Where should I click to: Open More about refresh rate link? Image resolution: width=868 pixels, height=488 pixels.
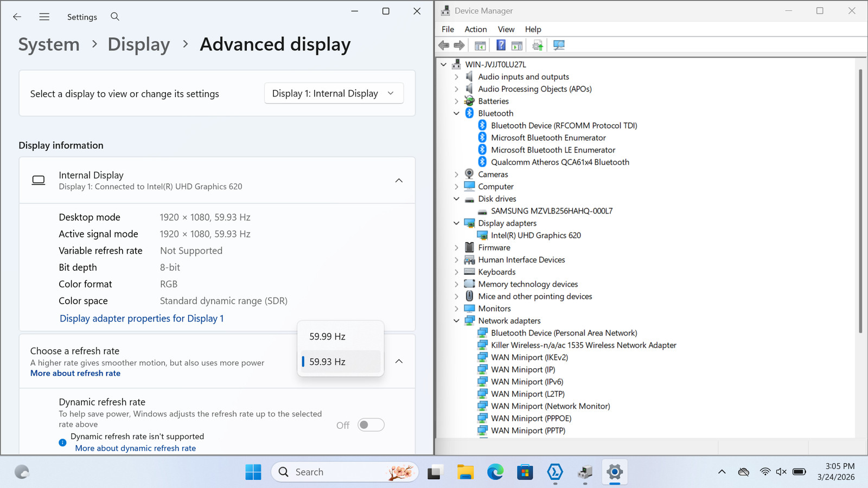pyautogui.click(x=75, y=374)
